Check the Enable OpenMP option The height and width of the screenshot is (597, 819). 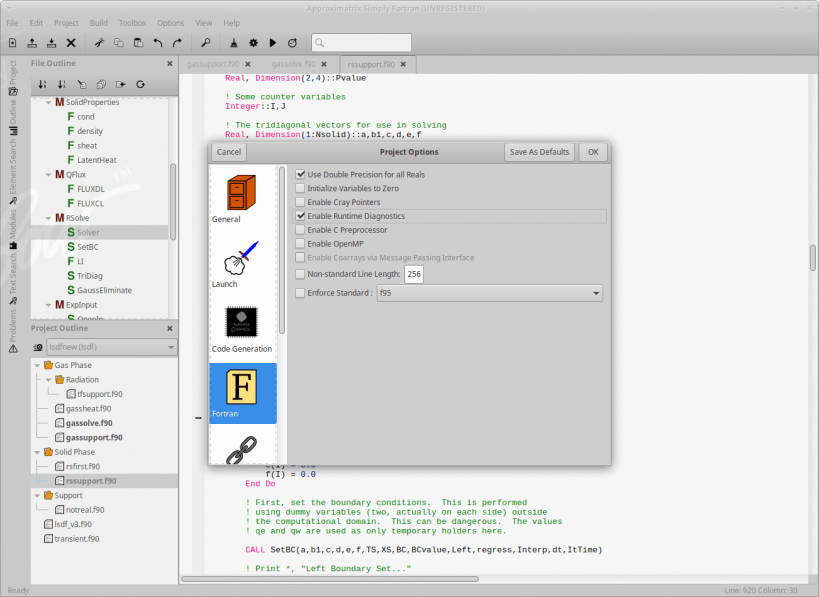coord(301,244)
